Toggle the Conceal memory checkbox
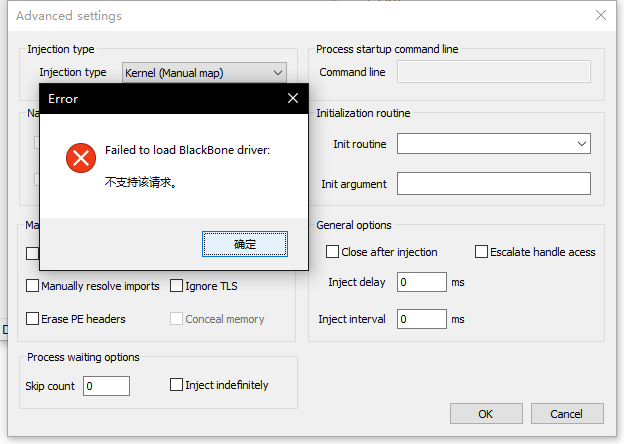 pyautogui.click(x=177, y=319)
